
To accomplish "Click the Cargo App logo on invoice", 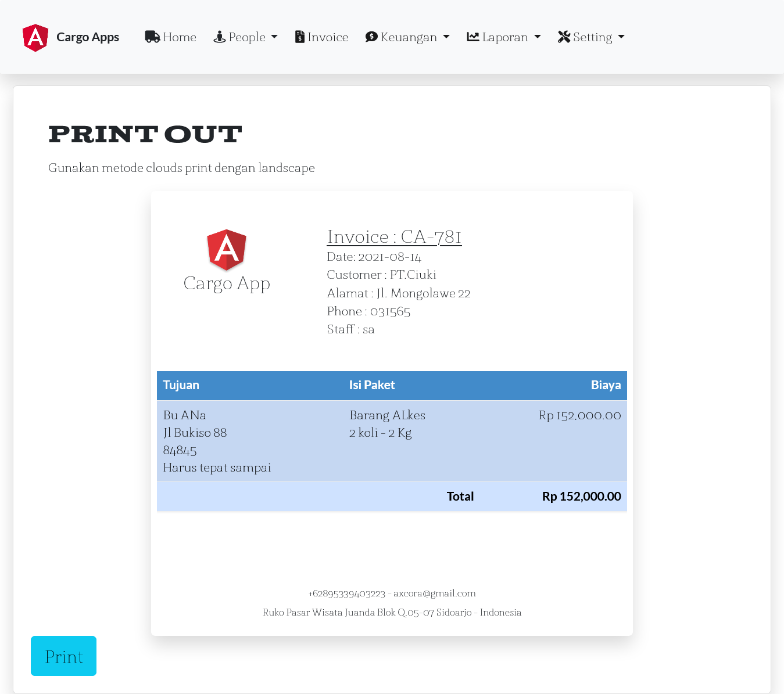I will 227,250.
